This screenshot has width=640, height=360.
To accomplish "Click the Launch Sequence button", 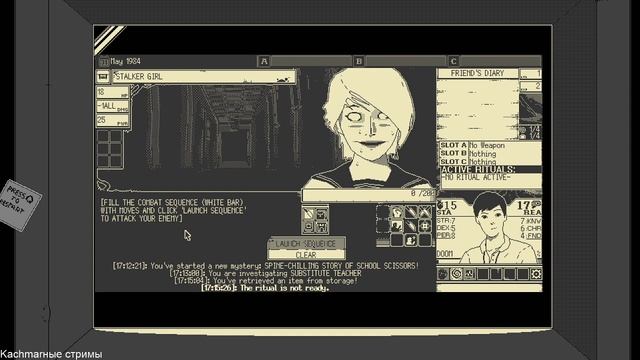I will click(306, 244).
